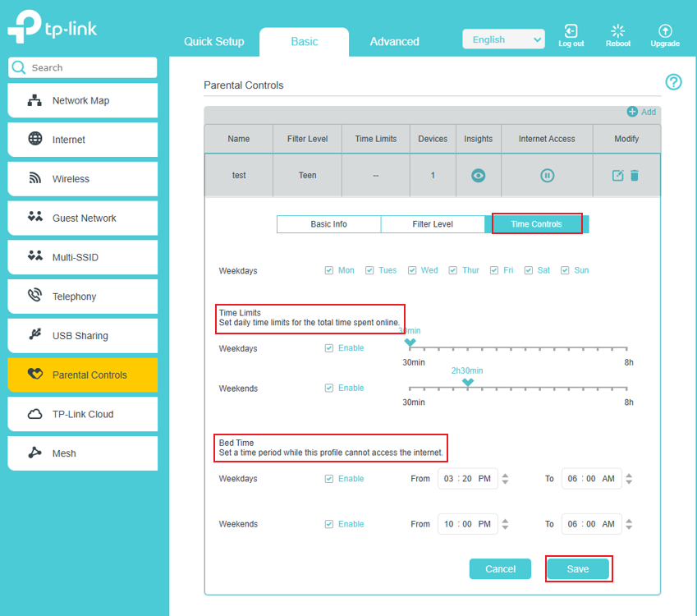
Task: Open the Filter Level tab
Action: 433,224
